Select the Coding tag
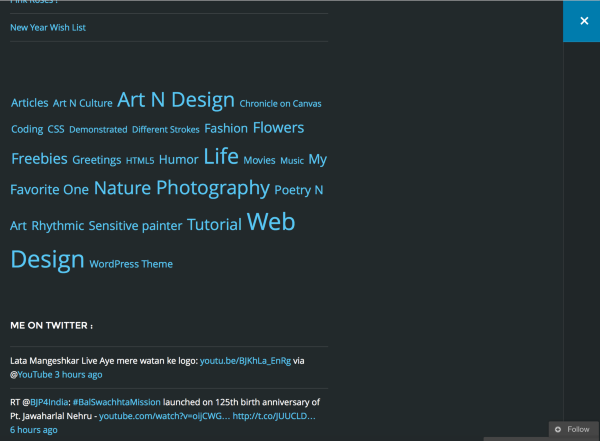The height and width of the screenshot is (441, 600). point(27,130)
